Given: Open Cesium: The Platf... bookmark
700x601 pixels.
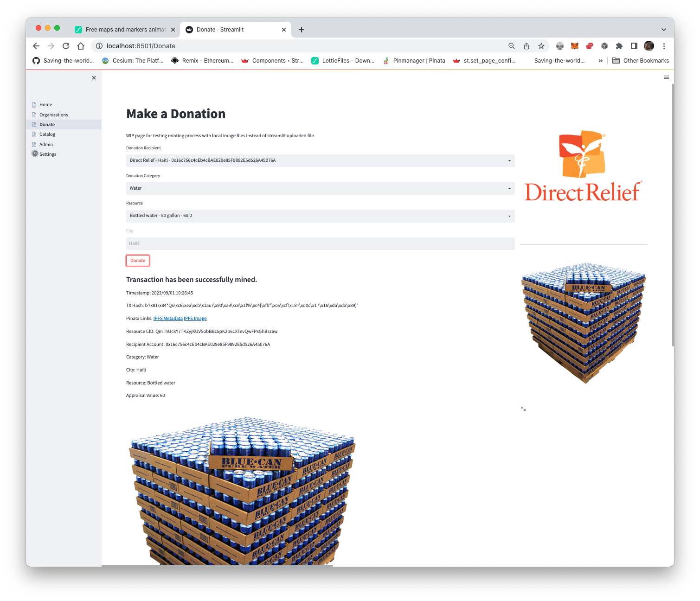Looking at the screenshot, I should [x=133, y=61].
